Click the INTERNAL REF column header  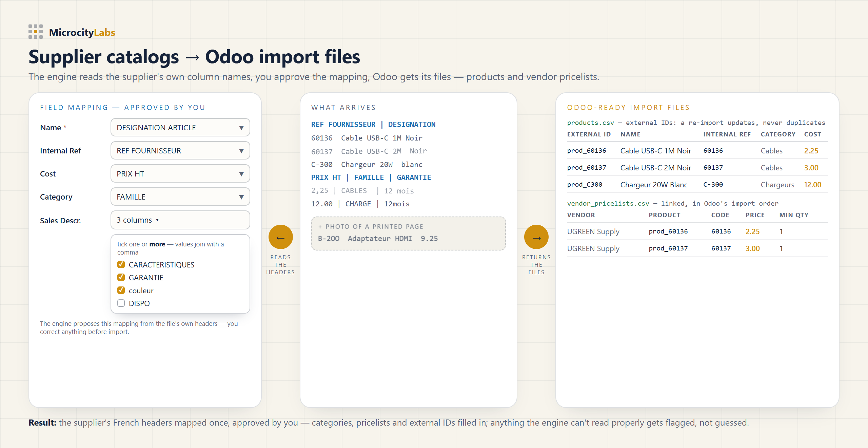click(x=727, y=134)
